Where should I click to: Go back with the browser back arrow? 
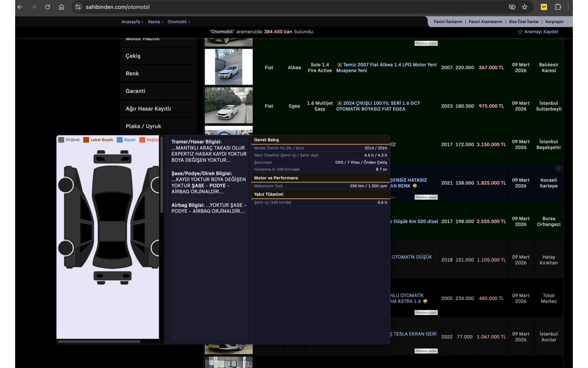point(20,7)
